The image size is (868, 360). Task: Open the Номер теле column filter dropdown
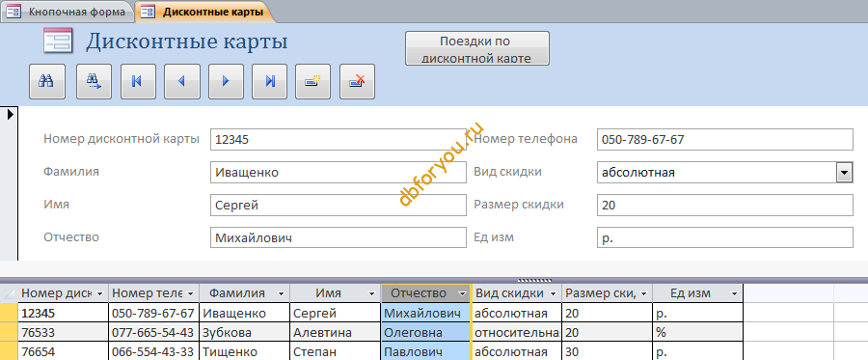coord(190,293)
